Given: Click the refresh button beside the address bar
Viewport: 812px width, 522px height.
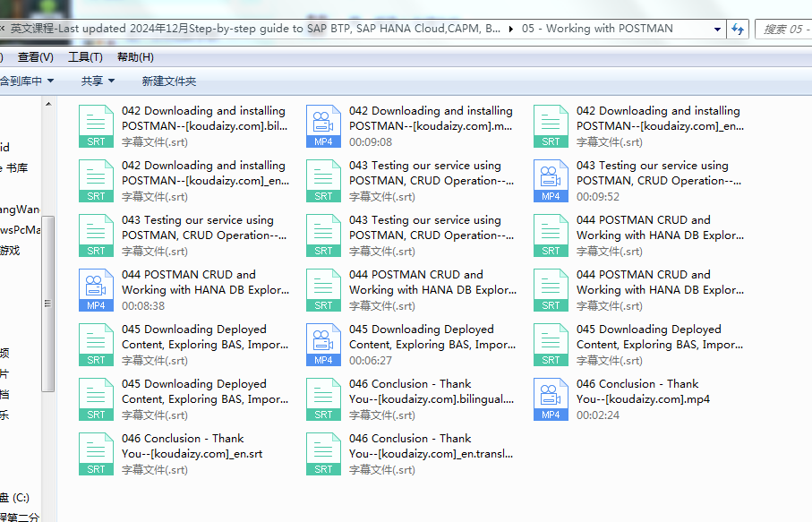Looking at the screenshot, I should [738, 29].
